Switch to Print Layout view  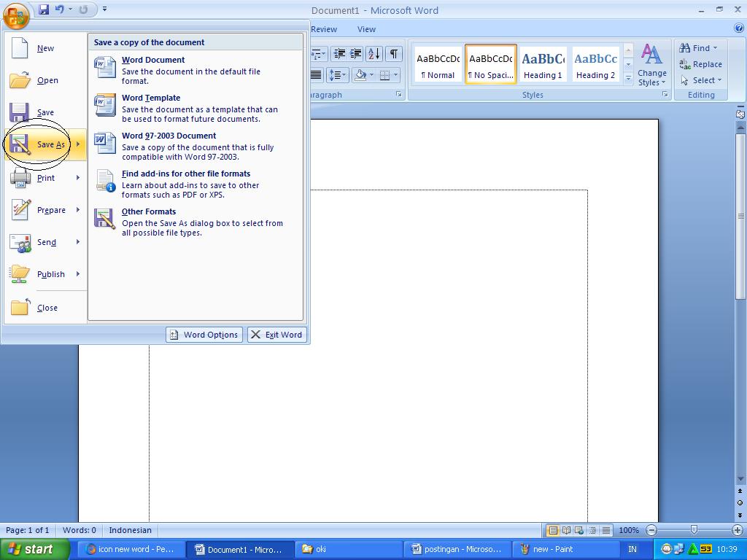pos(553,530)
